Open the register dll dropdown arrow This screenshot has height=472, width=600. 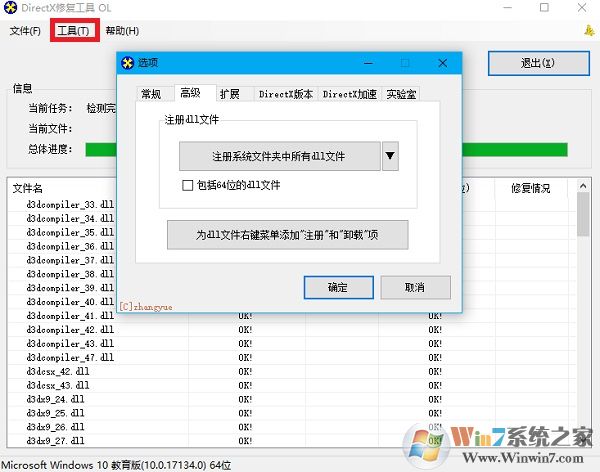[x=390, y=156]
